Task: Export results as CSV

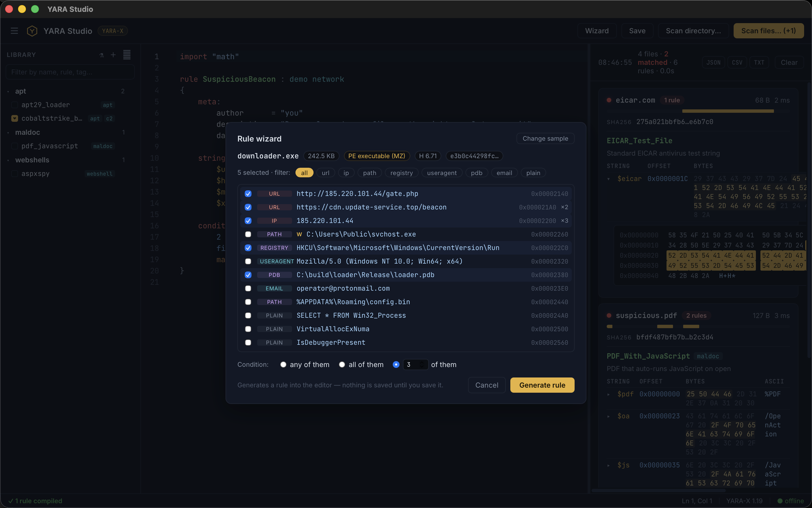Action: point(737,63)
